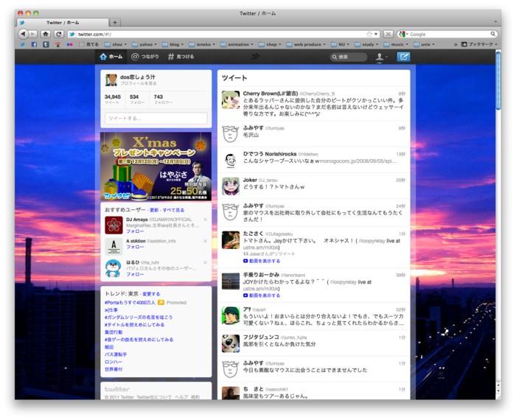516x420 pixels.
Task: Go back with the browser back arrow
Action: point(23,34)
